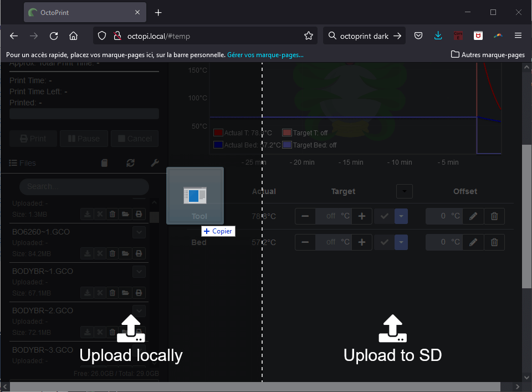Open the Firefox hamburger menu
The height and width of the screenshot is (392, 532).
coord(518,35)
